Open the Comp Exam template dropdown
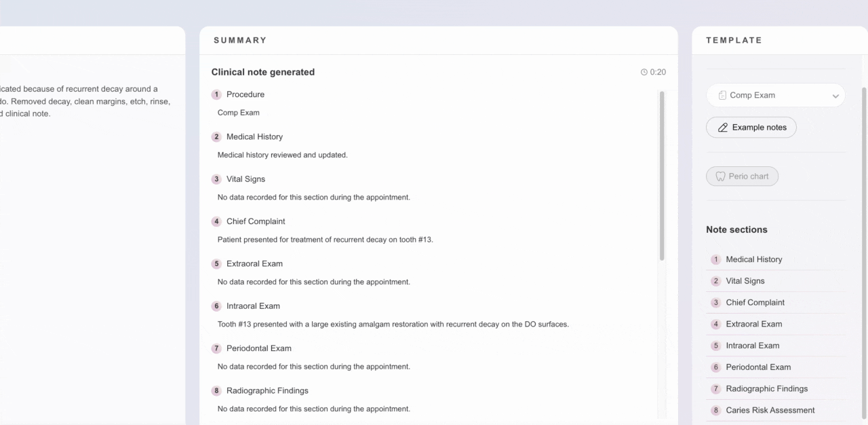868x425 pixels. pyautogui.click(x=776, y=96)
